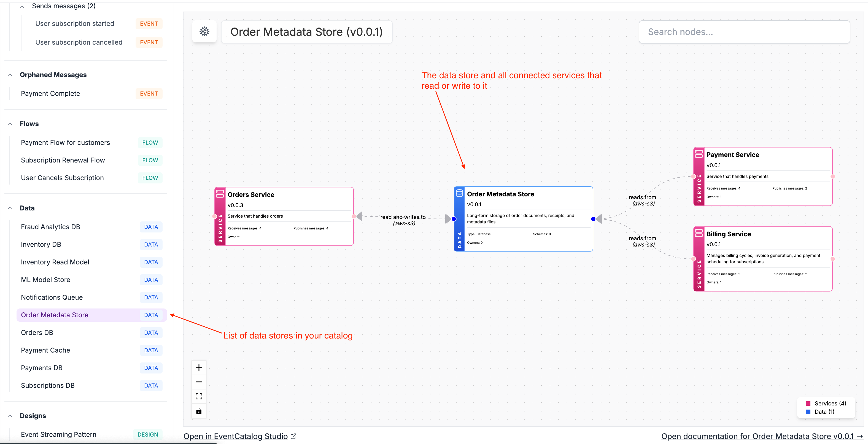Viewport: 868px width, 444px height.
Task: Click the Search nodes input field
Action: (x=744, y=32)
